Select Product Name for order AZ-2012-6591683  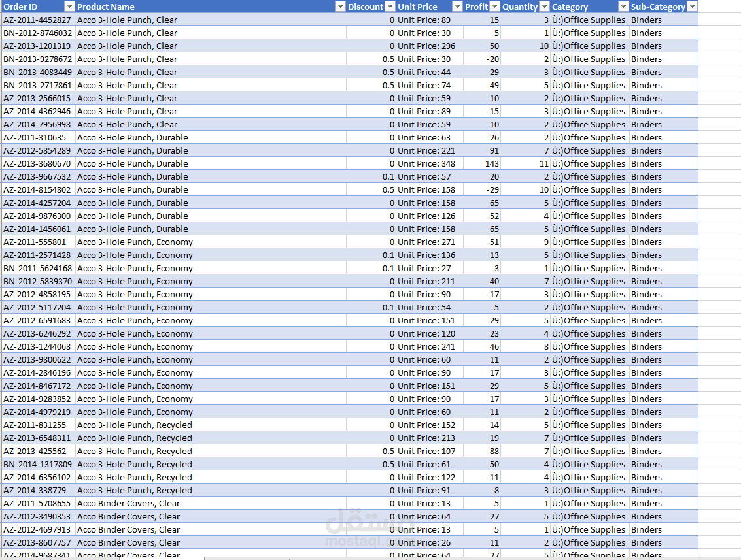point(211,321)
